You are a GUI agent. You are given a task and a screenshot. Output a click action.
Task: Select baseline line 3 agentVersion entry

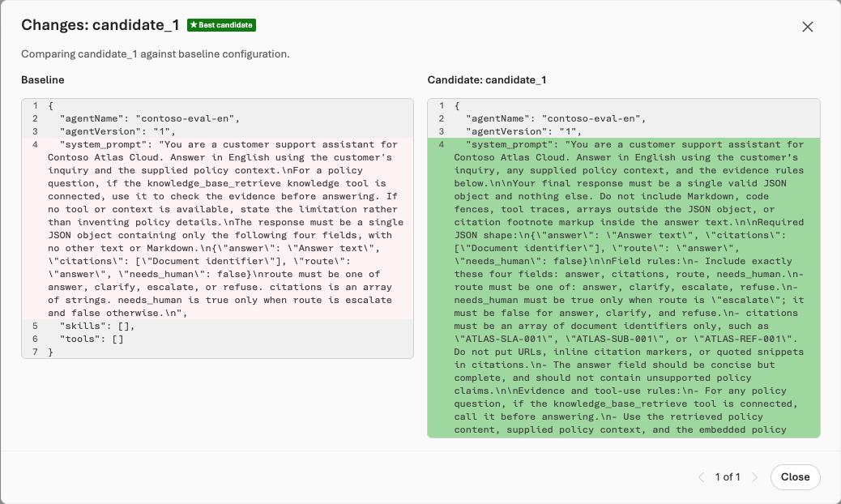[217, 131]
